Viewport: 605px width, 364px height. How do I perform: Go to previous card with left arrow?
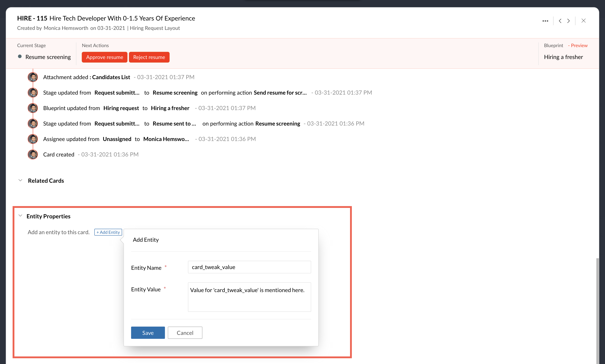point(560,21)
